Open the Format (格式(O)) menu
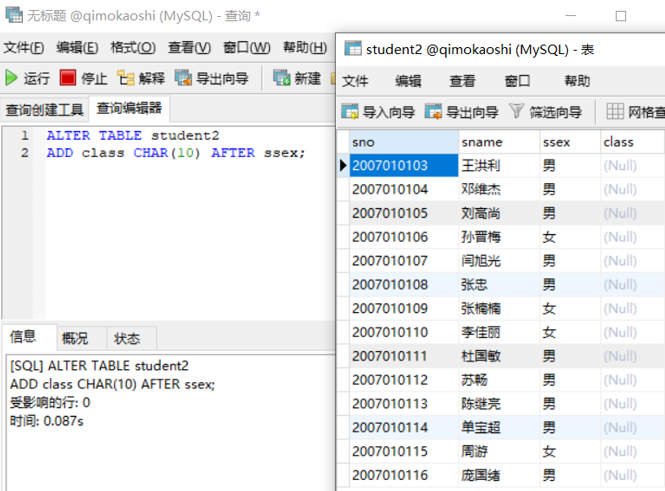665x491 pixels. click(133, 47)
